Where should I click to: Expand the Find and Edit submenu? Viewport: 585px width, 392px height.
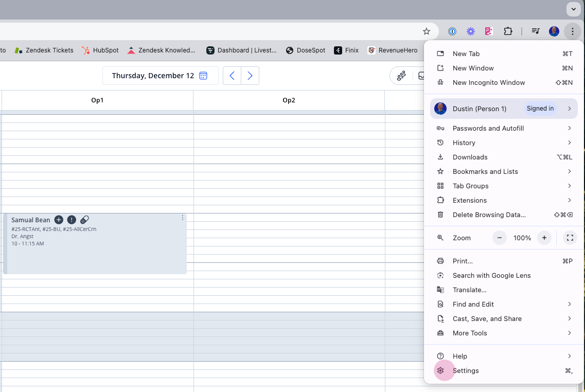tap(504, 305)
